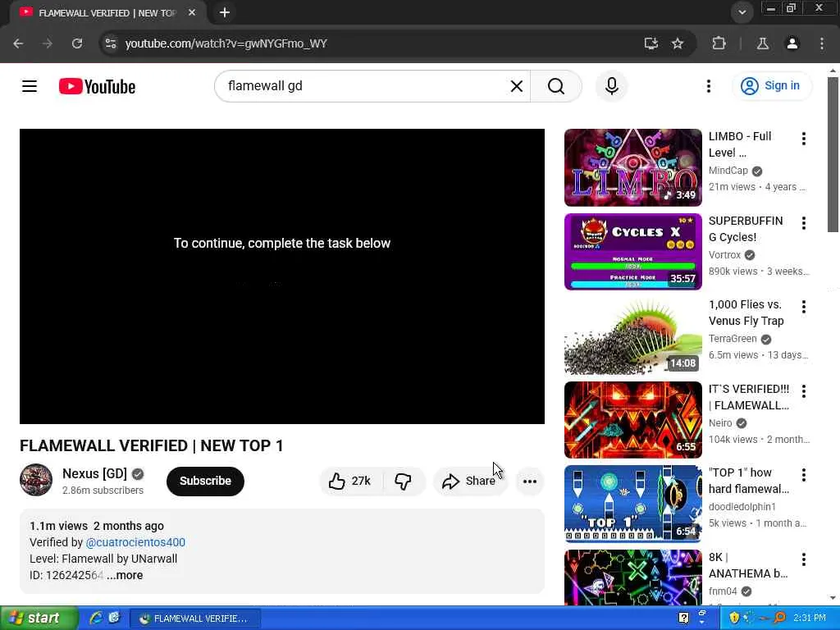Open the Chrome profile icon
This screenshot has height=630, width=840.
792,43
